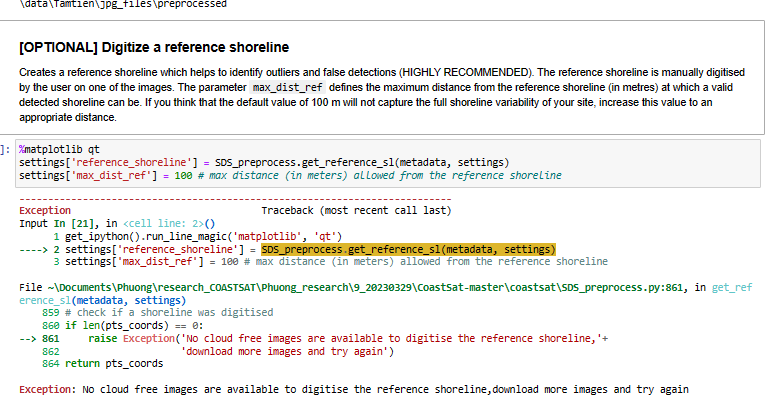Image resolution: width=776 pixels, height=412 pixels.
Task: Click the 'appropriate distance.' text in markdown cell
Action: point(68,117)
